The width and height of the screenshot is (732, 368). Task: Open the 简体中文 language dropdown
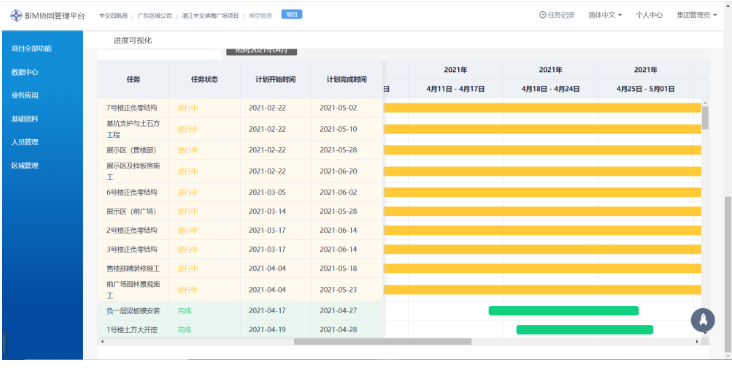[605, 15]
